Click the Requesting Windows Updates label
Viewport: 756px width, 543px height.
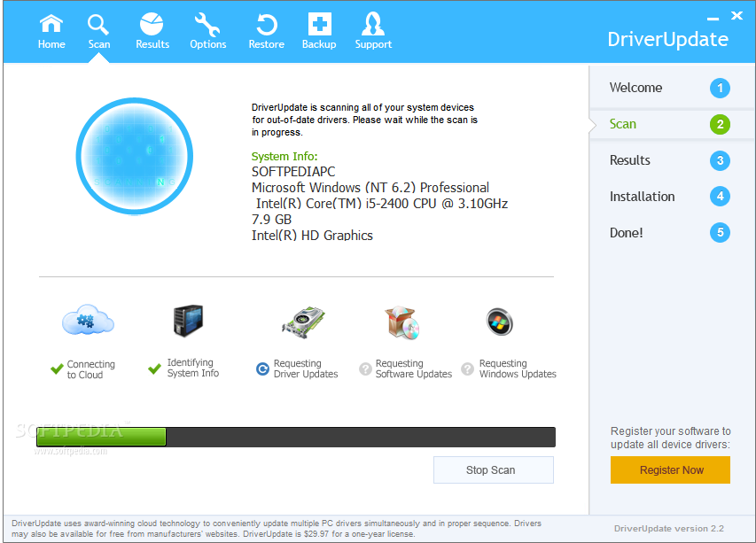click(x=518, y=368)
